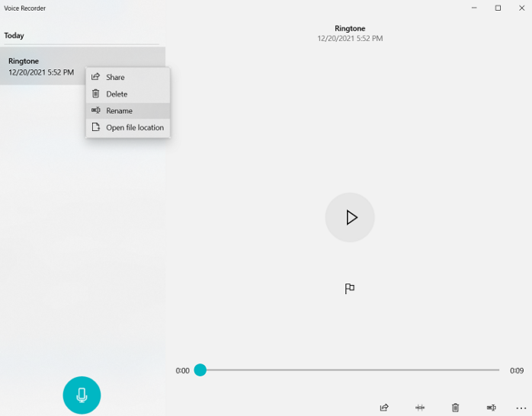
Task: Select the Ringtone recording in the list
Action: tap(82, 66)
